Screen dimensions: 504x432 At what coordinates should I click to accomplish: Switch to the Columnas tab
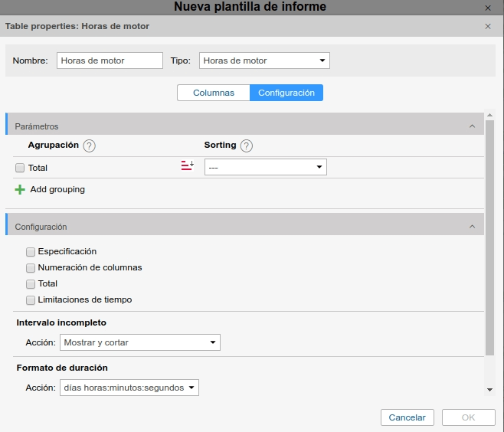[214, 93]
